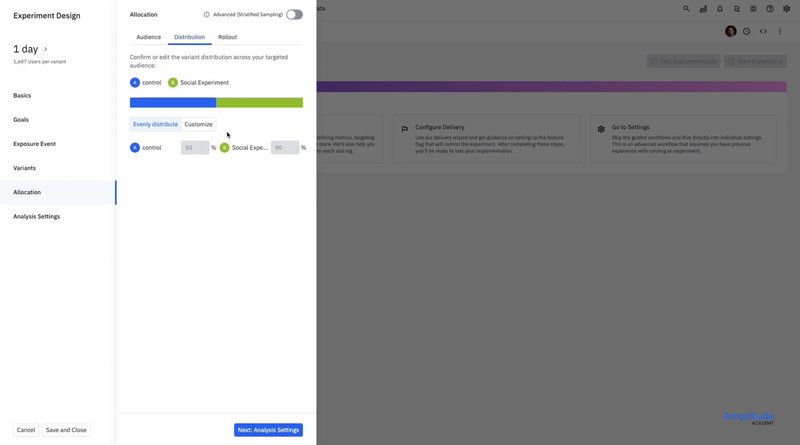Select the Customize distribution option

point(198,124)
